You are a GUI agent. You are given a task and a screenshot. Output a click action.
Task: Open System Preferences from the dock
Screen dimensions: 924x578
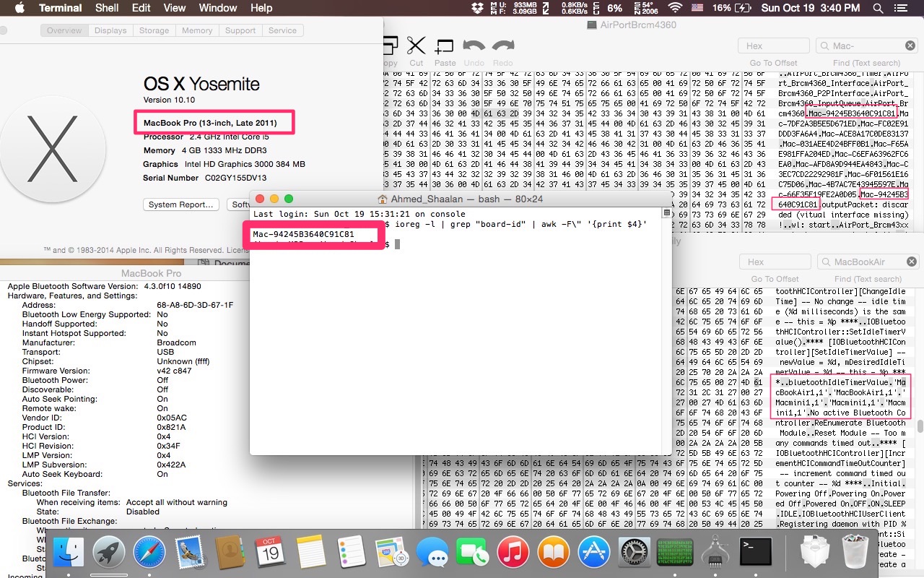(636, 553)
